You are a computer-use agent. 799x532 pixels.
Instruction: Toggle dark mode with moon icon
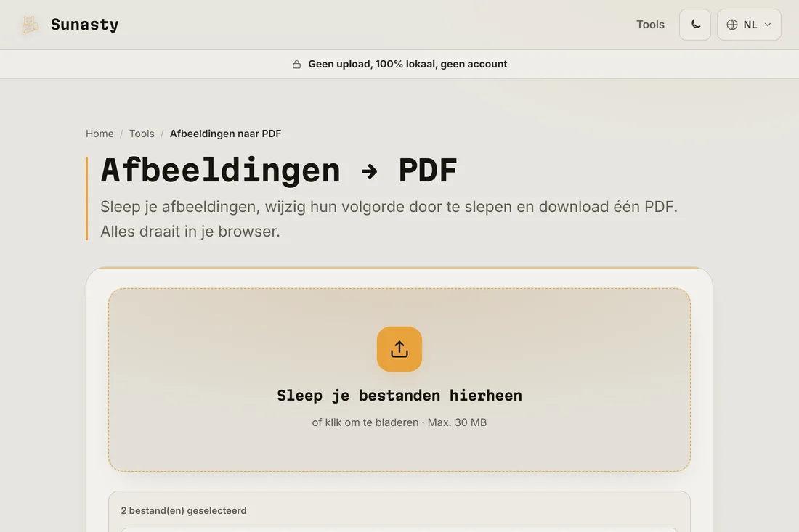pos(695,25)
